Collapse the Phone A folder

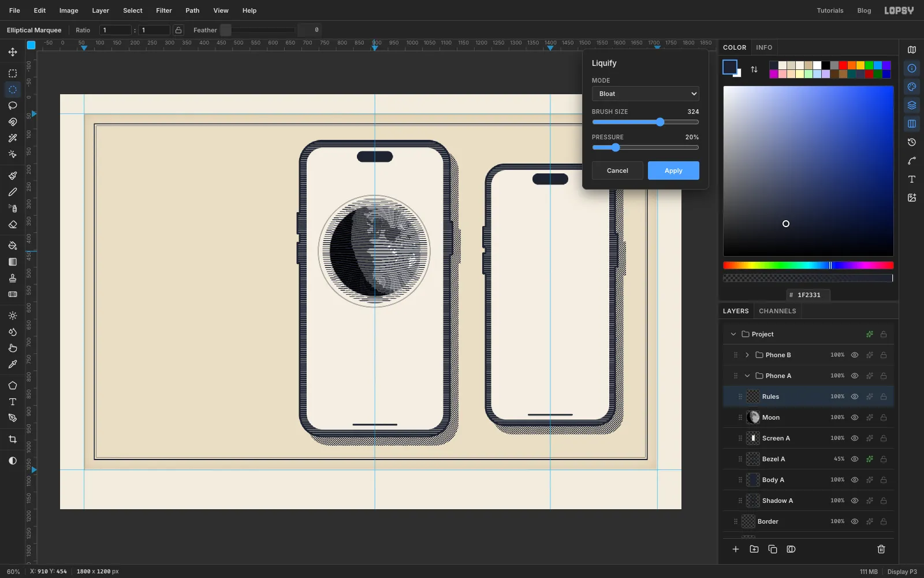pyautogui.click(x=747, y=376)
